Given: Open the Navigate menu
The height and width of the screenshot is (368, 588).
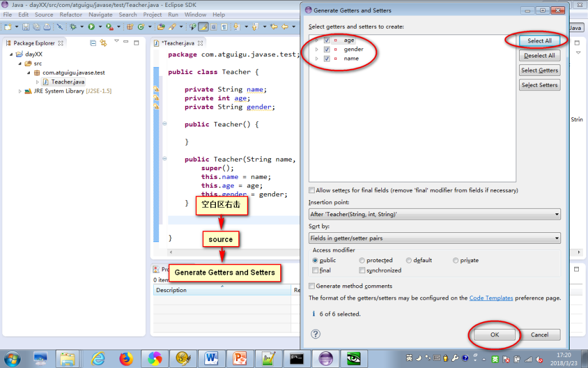Looking at the screenshot, I should point(100,14).
